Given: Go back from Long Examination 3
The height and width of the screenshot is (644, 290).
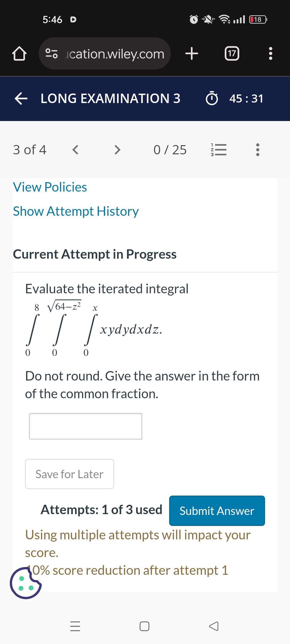Looking at the screenshot, I should [21, 98].
